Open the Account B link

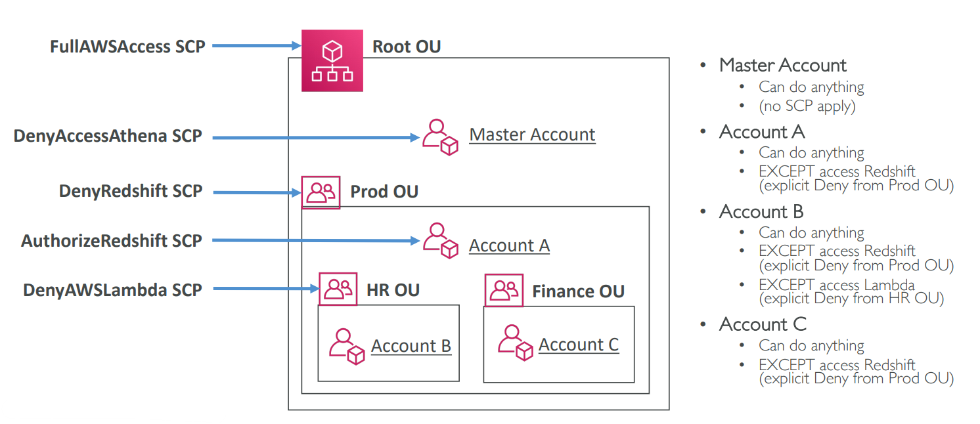pyautogui.click(x=411, y=346)
